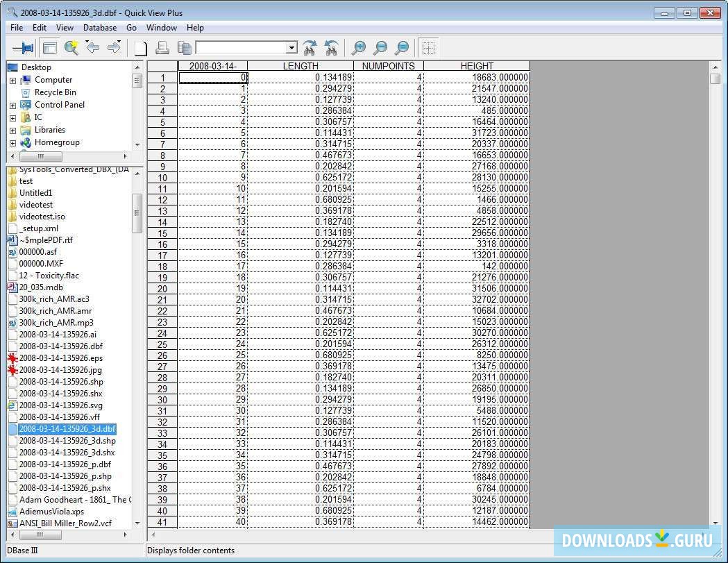The image size is (728, 563).
Task: Click the find previous binoculars icon
Action: pyautogui.click(x=332, y=48)
